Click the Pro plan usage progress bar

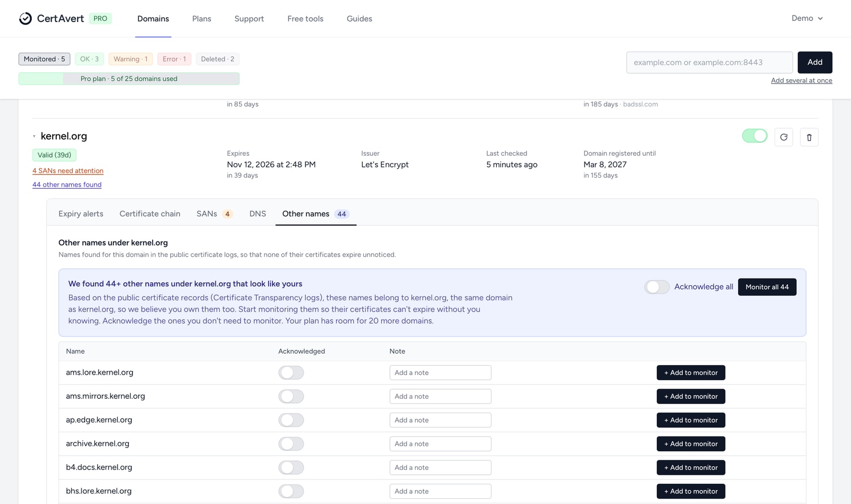(x=129, y=79)
